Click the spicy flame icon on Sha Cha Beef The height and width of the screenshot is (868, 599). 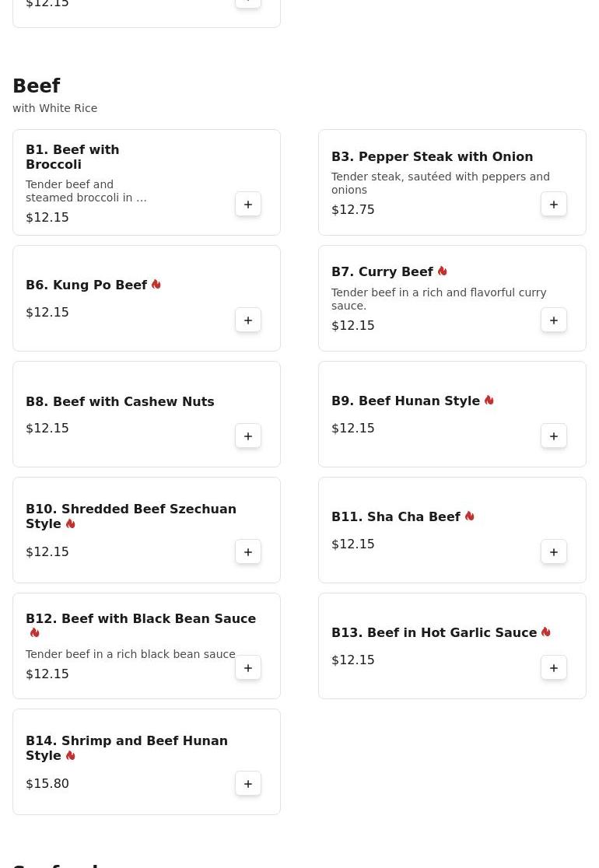[469, 516]
